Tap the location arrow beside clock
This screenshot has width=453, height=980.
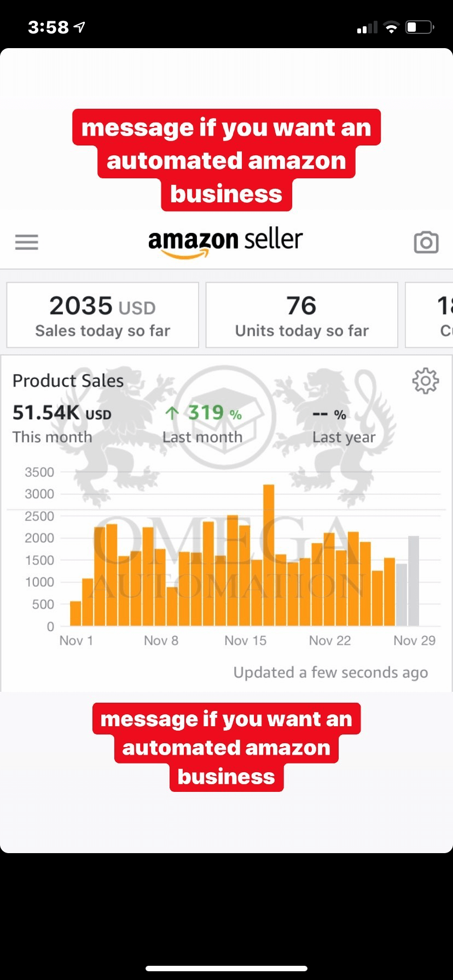coord(80,27)
